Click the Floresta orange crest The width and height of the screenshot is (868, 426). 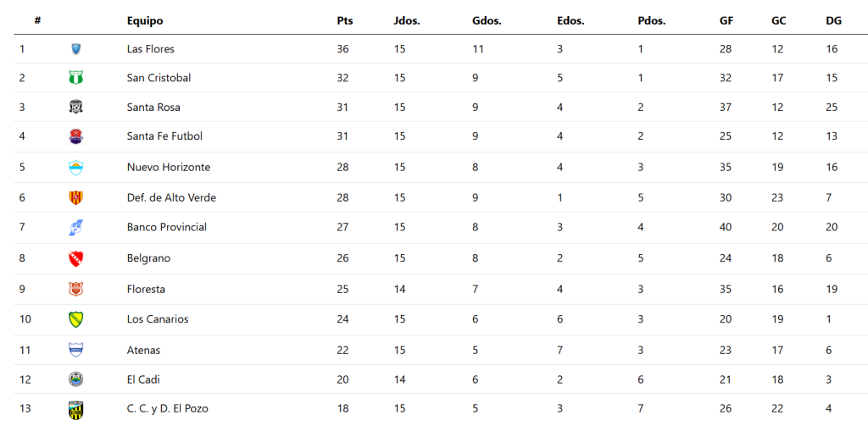click(x=75, y=290)
